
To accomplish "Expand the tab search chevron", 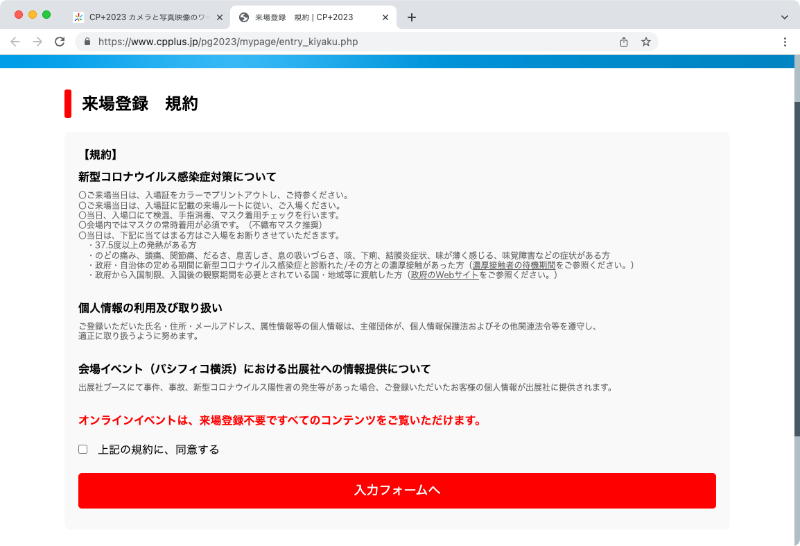I will click(x=784, y=17).
